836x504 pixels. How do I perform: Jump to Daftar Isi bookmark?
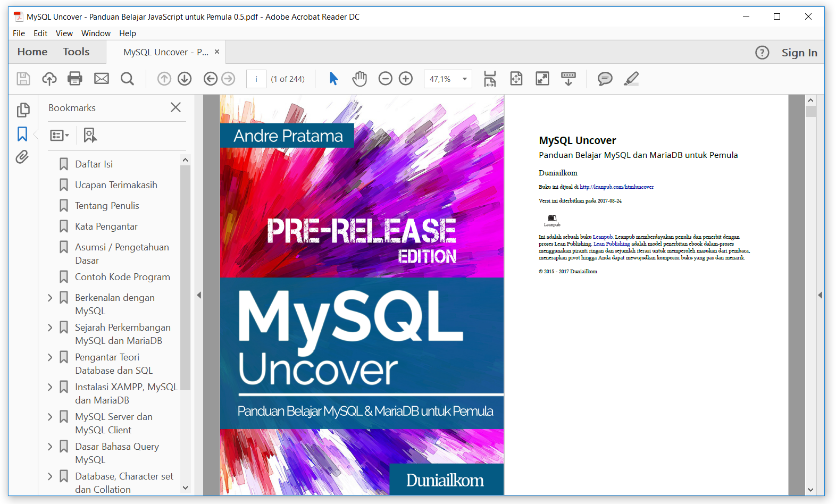point(94,164)
